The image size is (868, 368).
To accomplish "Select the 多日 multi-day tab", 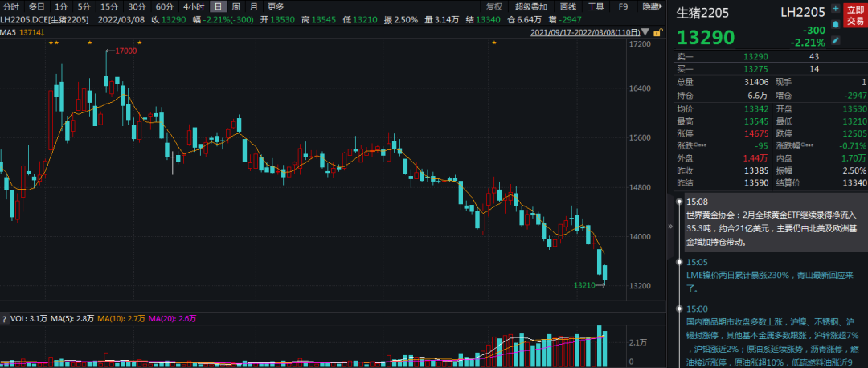I will pos(36,7).
